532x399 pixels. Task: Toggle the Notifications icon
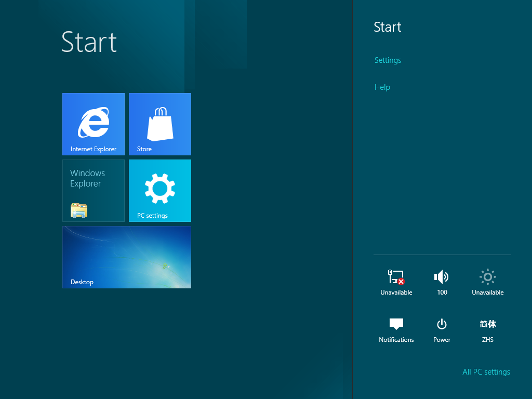[x=396, y=324]
